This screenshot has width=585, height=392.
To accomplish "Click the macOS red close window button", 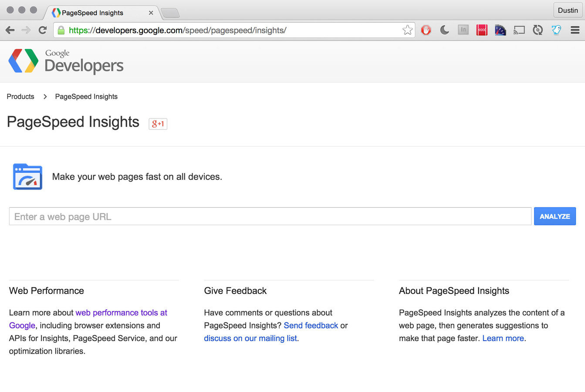I will 10,10.
